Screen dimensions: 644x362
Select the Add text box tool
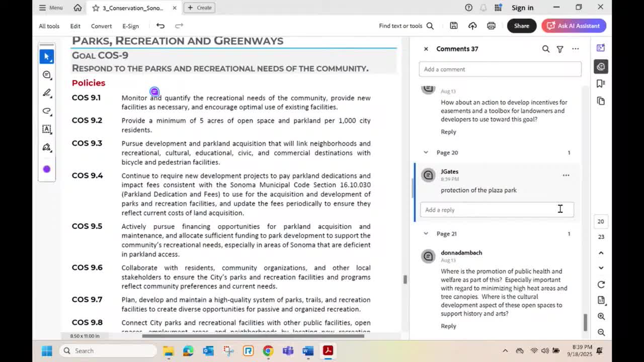pyautogui.click(x=47, y=129)
